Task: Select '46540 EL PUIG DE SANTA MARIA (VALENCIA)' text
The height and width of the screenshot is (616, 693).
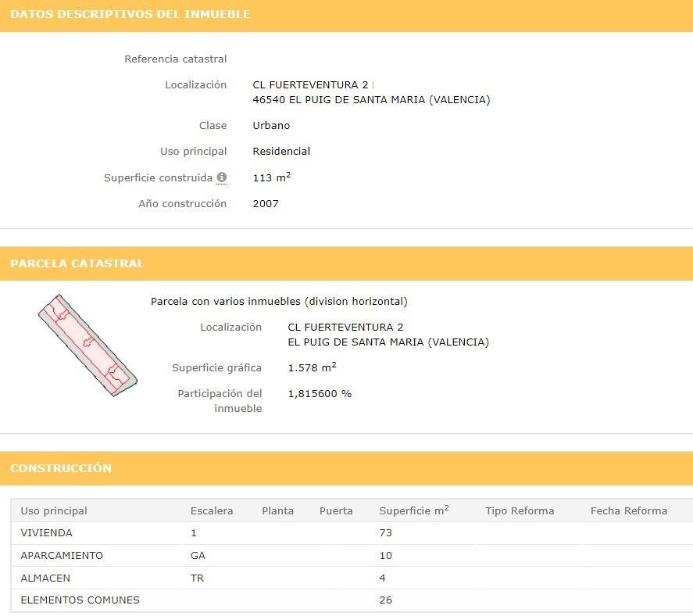Action: (x=371, y=100)
